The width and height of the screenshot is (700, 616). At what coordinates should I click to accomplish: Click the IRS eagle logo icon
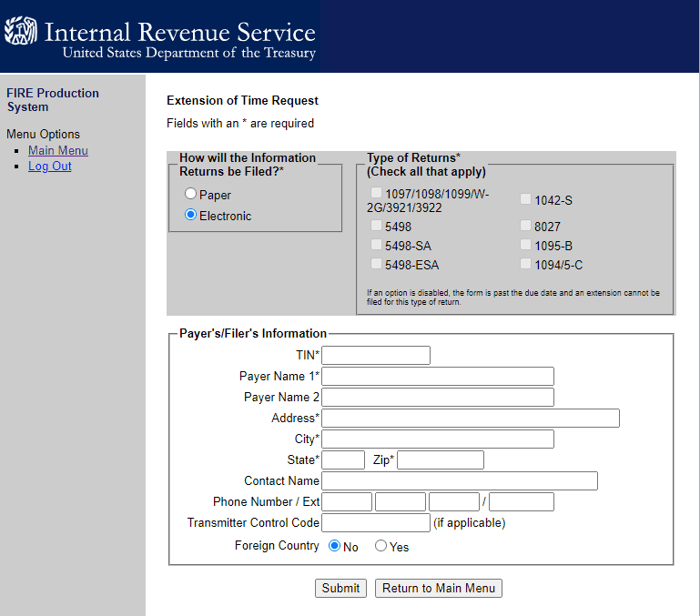click(x=21, y=33)
